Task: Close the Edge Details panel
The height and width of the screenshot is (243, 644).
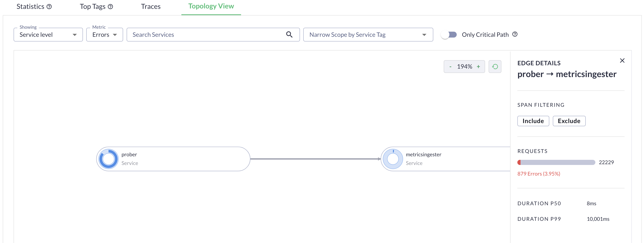Action: point(622,61)
